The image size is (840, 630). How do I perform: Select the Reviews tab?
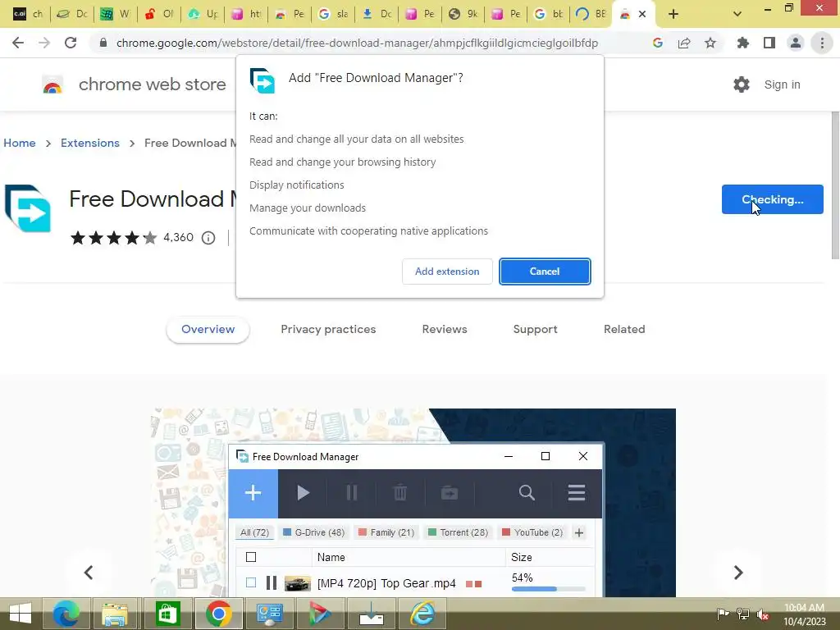(x=445, y=329)
